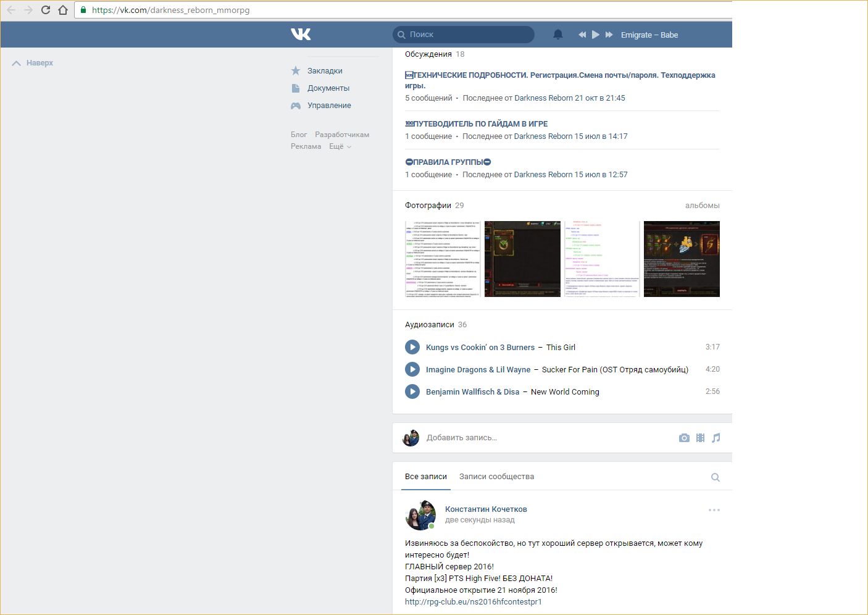Play Imagine Dragons Sucker For Pain

(x=412, y=369)
